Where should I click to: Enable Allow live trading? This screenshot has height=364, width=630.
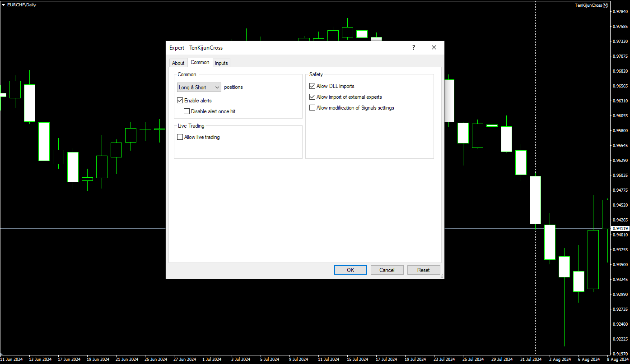coord(180,137)
